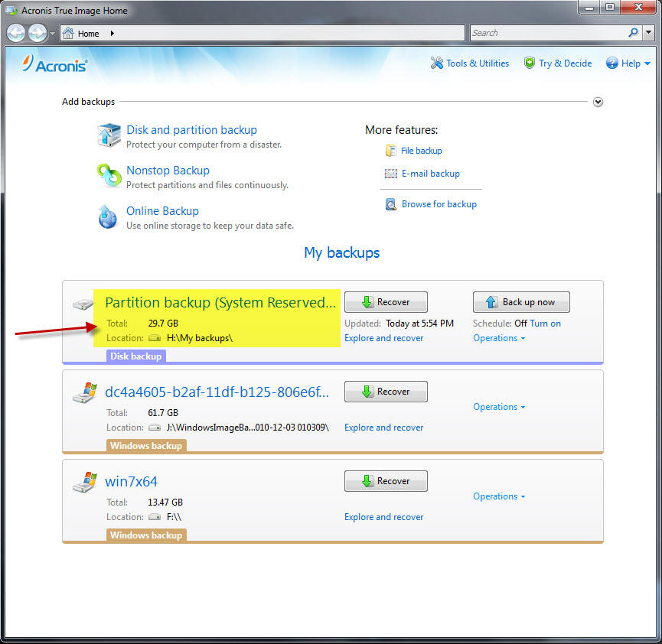Screen dimensions: 662x644
Task: Open Nonstop Backup
Action: 168,171
